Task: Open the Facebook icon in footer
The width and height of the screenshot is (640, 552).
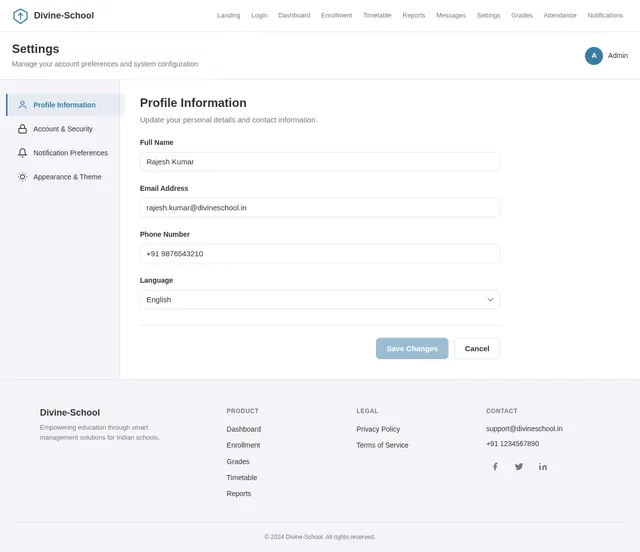Action: pyautogui.click(x=495, y=466)
